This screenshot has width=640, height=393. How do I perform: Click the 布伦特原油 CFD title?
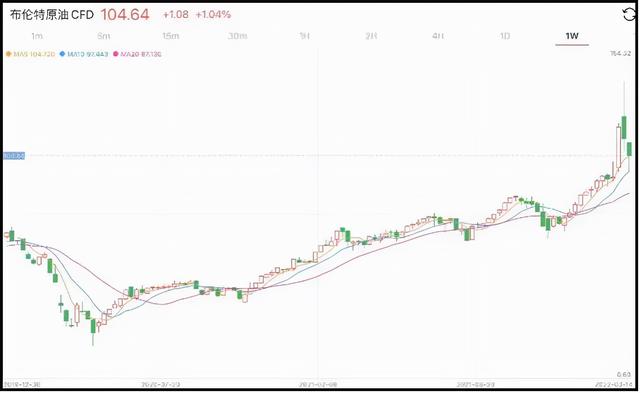[x=52, y=15]
